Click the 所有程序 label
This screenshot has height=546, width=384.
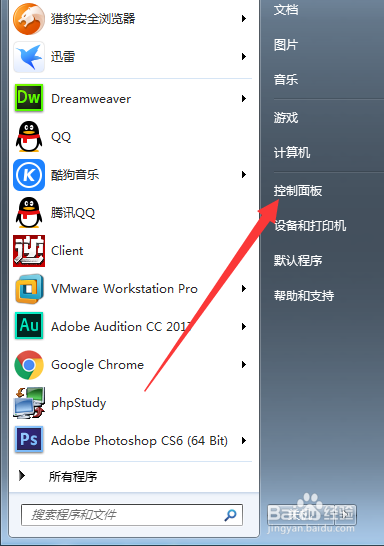73,476
